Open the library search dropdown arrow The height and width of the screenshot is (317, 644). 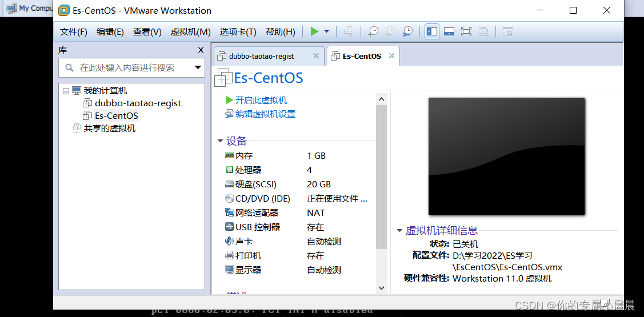point(198,67)
